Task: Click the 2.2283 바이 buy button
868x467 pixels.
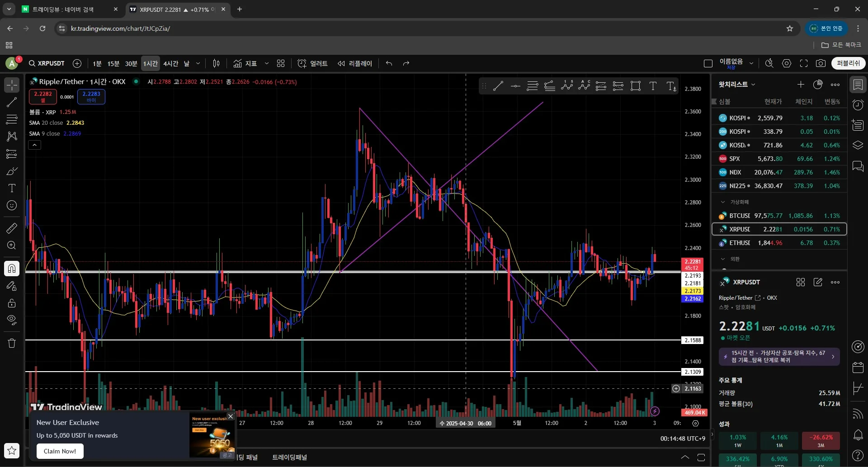Action: click(91, 96)
